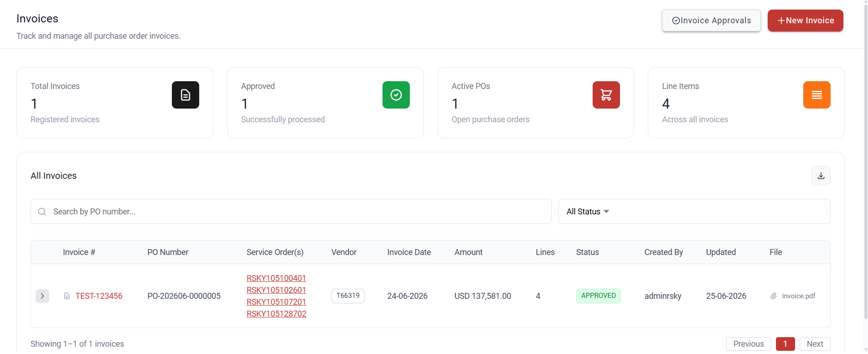The width and height of the screenshot is (868, 354).
Task: Click the Search by PO number field
Action: [x=291, y=212]
